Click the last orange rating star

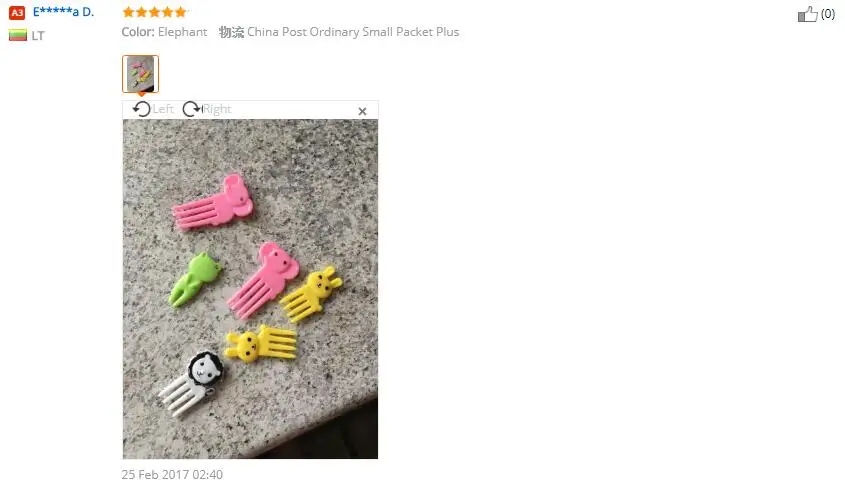coord(181,12)
